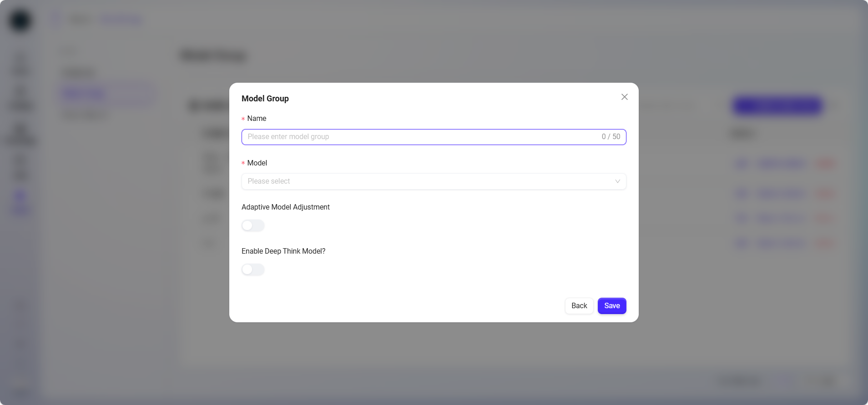Click the blurred purple breadcrumb at top
Viewport: 868px width, 405px height.
(121, 20)
